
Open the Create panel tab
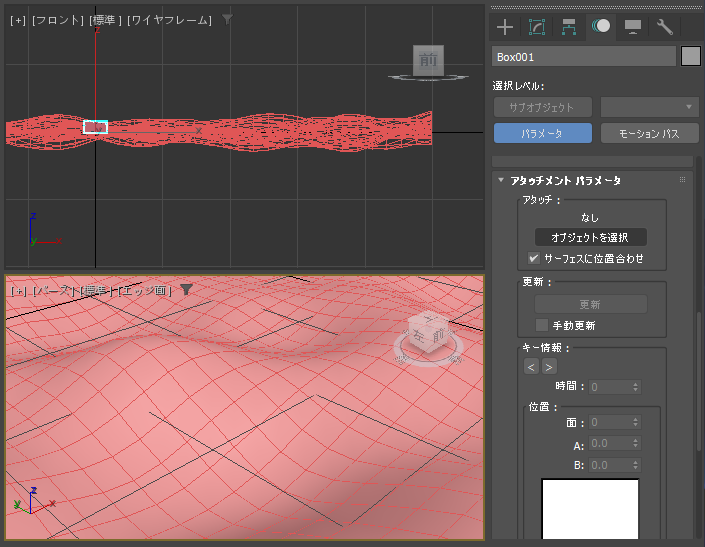click(505, 27)
